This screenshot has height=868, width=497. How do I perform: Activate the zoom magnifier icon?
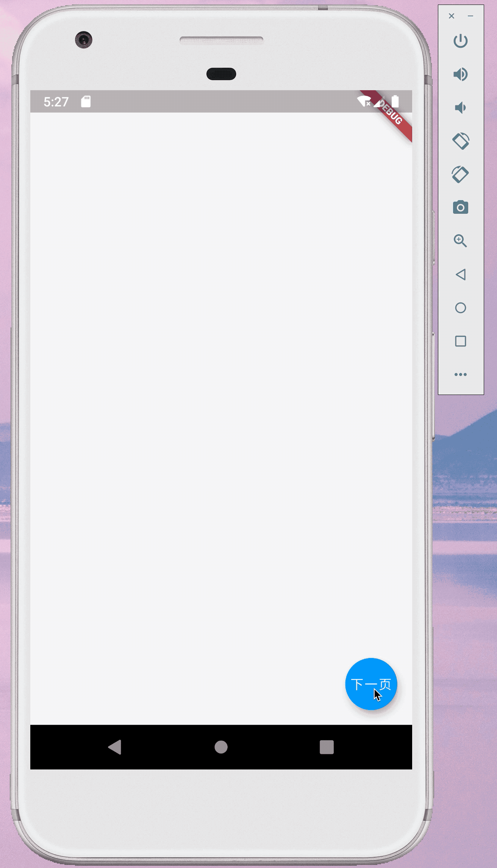461,241
